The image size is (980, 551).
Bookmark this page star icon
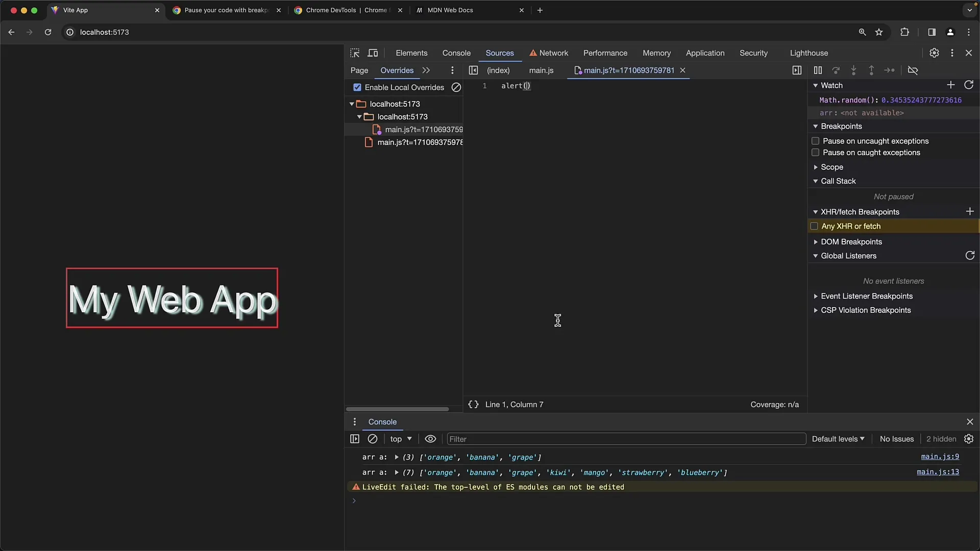coord(879,32)
